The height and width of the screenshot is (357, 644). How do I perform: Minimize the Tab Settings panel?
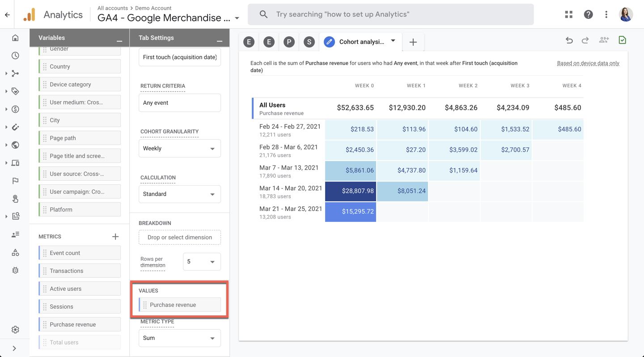pos(220,41)
